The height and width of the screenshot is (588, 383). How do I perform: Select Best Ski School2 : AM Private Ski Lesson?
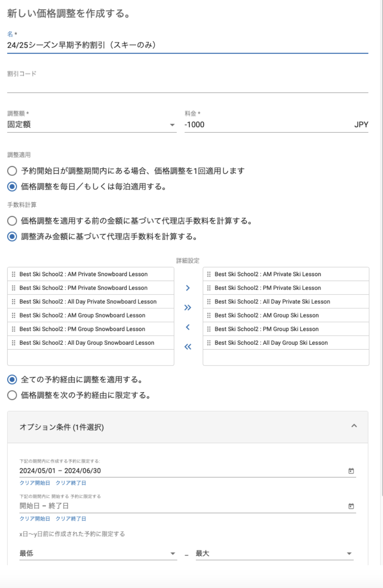click(x=286, y=274)
